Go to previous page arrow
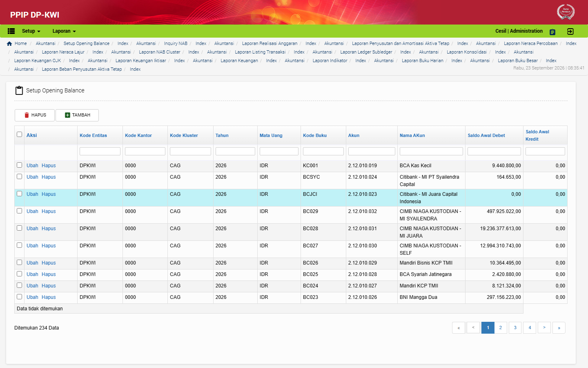Screen dimensions: 588x368 pyautogui.click(x=473, y=328)
